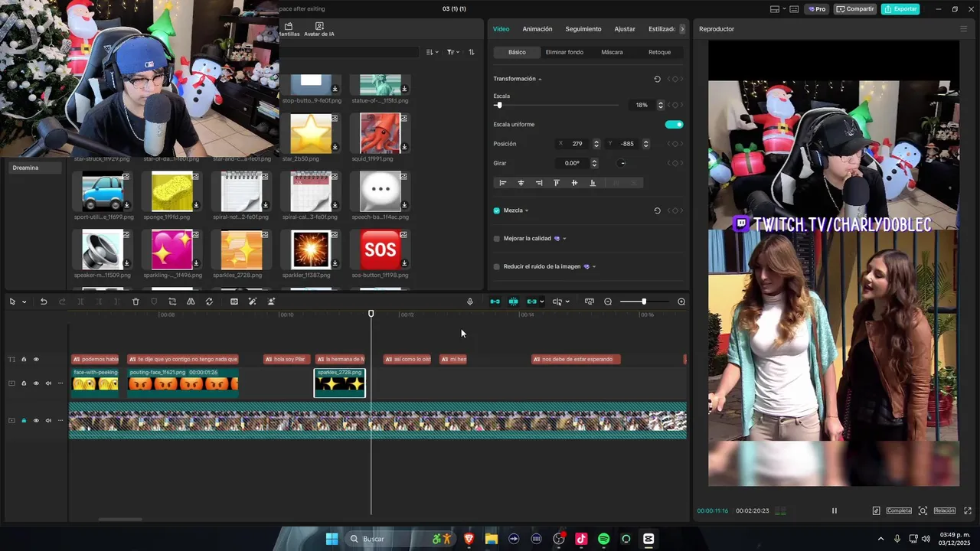Viewport: 980px width, 551px height.
Task: Select the crop tool in timeline toolbar
Action: (x=172, y=302)
